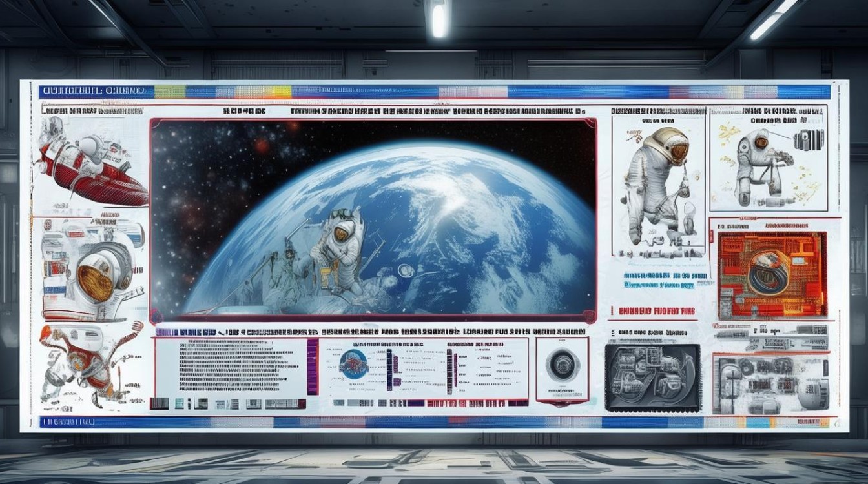
Task: Click the barcode icon under text block
Action: [159, 404]
